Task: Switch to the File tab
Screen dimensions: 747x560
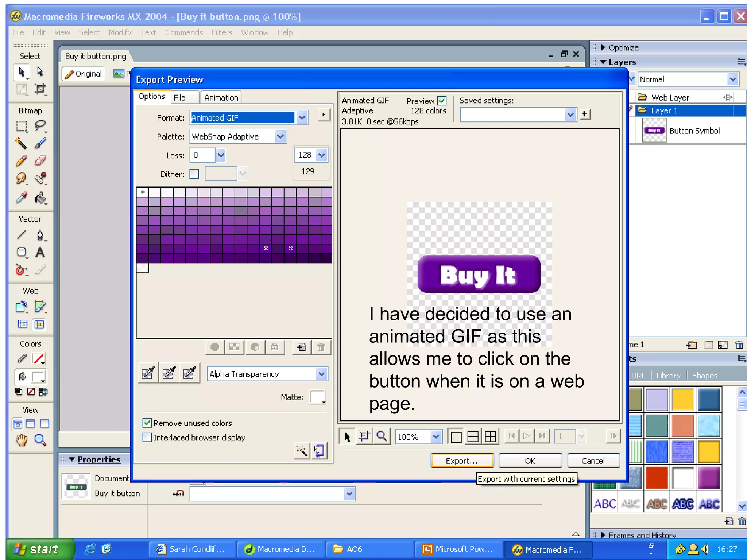Action: point(179,97)
